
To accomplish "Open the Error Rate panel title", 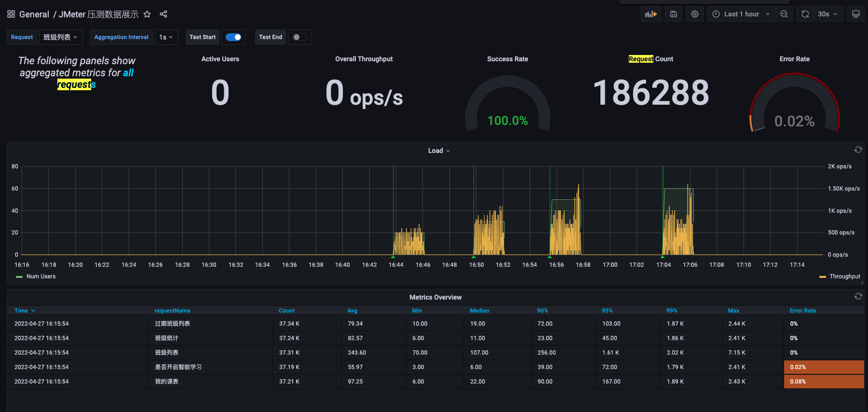I will coord(795,59).
